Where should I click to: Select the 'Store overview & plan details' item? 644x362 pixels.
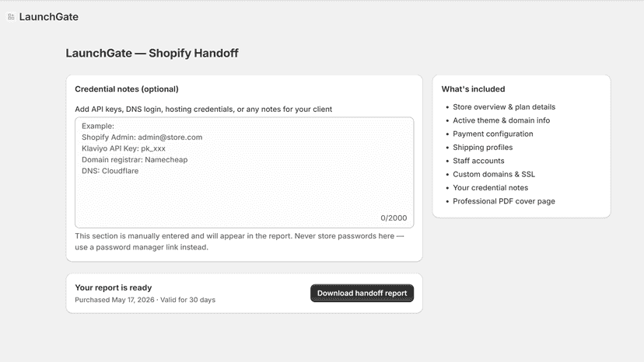click(504, 107)
